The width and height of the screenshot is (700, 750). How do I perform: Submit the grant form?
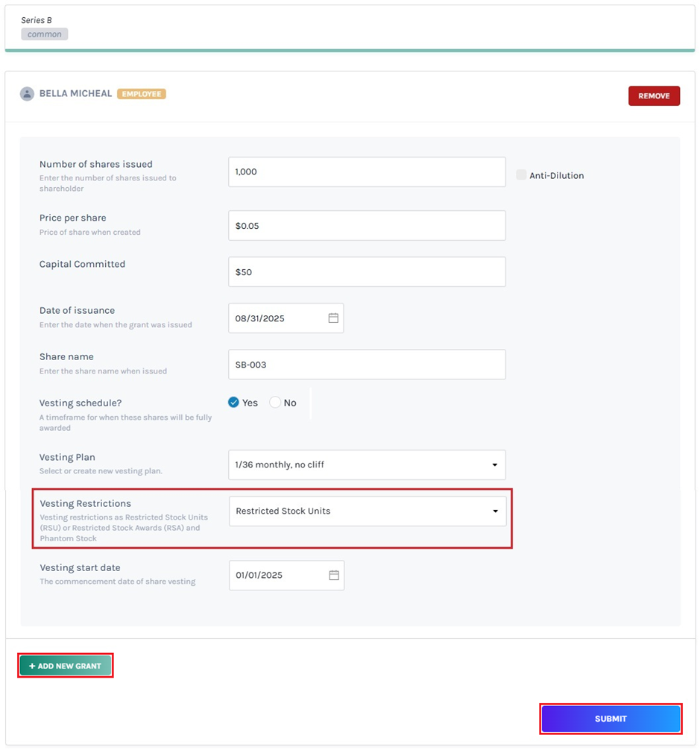(610, 718)
